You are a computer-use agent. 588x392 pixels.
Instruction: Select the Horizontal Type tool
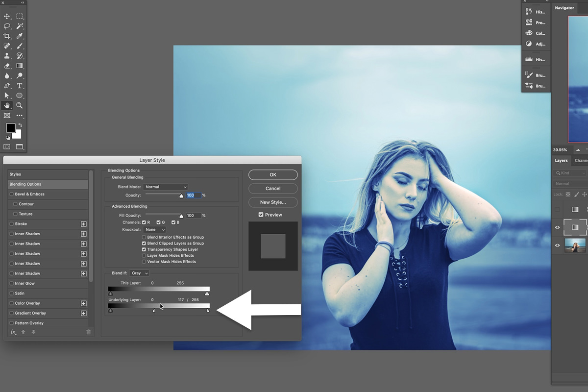point(20,85)
